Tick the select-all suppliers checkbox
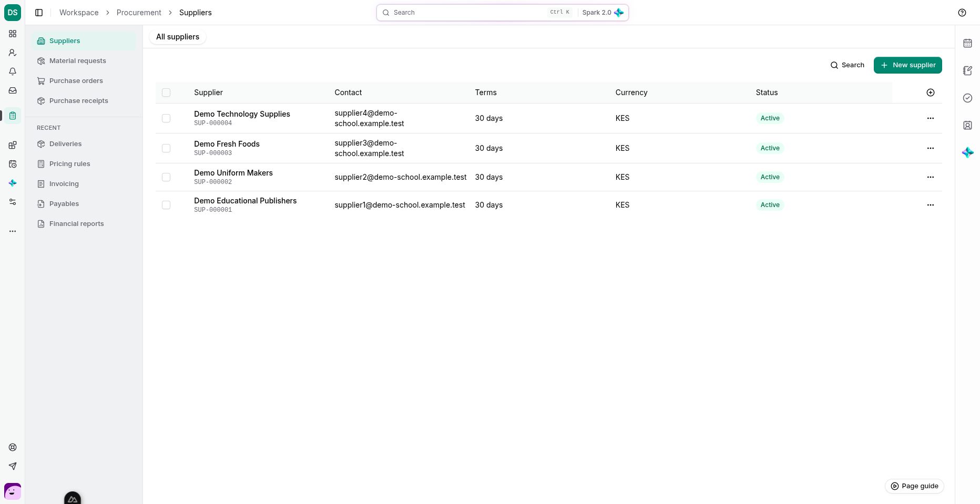The image size is (980, 504). [166, 92]
